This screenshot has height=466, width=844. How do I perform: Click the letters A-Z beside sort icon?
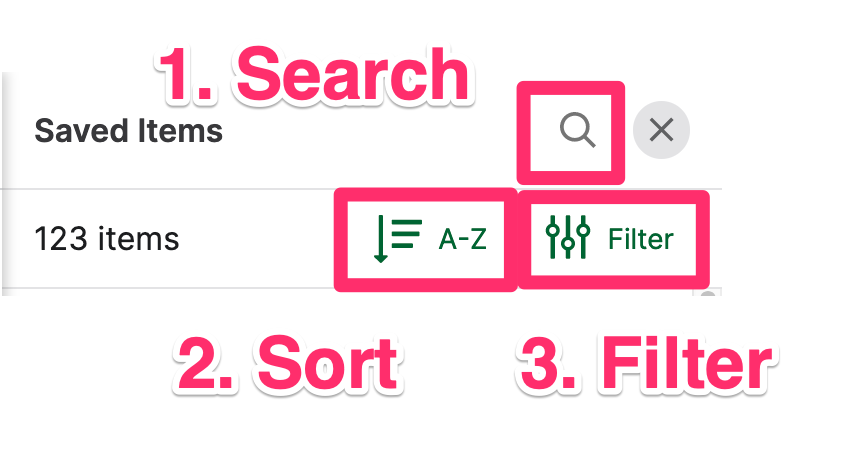point(463,239)
